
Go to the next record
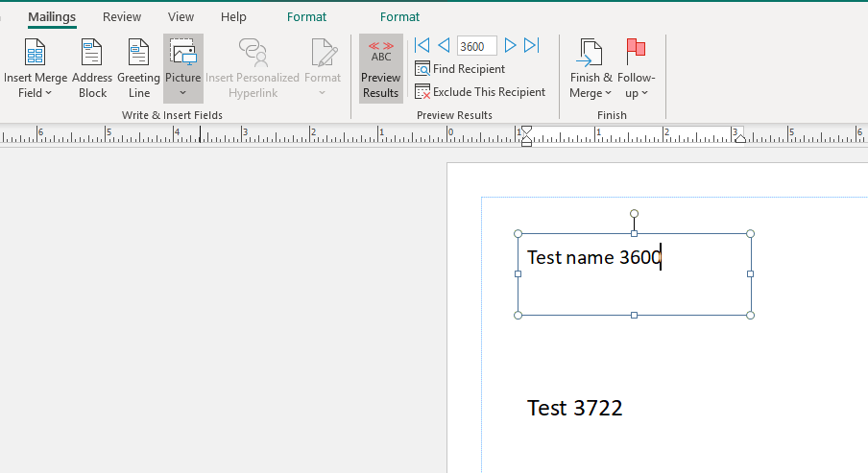[510, 46]
